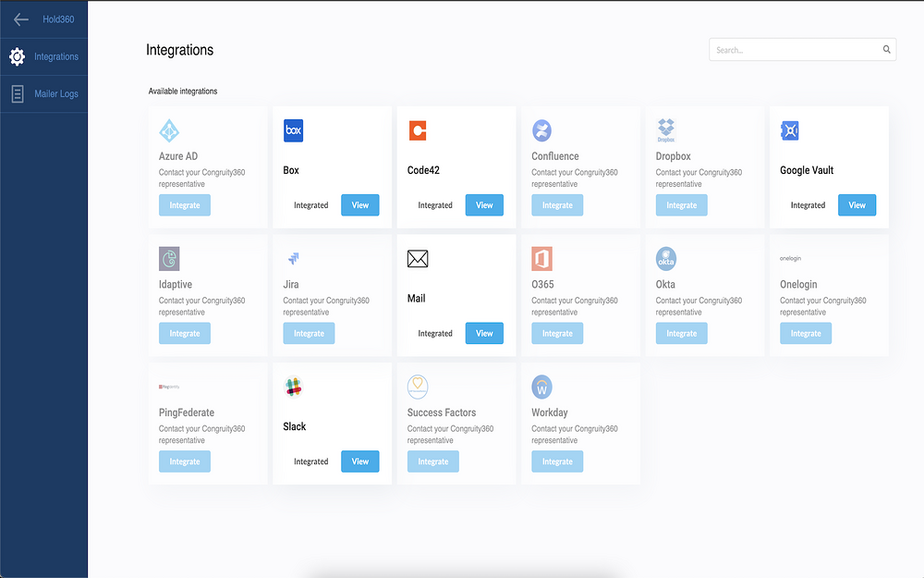View the Mail integration
Image resolution: width=924 pixels, height=578 pixels.
coord(484,333)
